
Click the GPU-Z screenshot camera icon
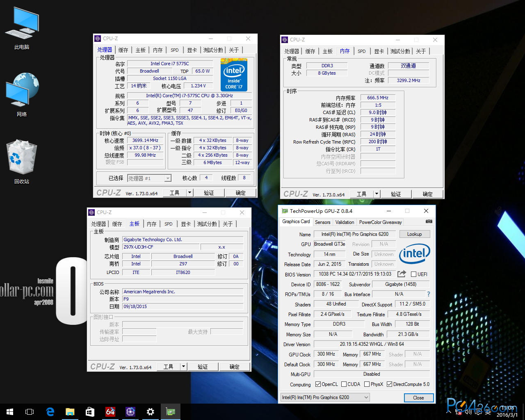pos(429,221)
